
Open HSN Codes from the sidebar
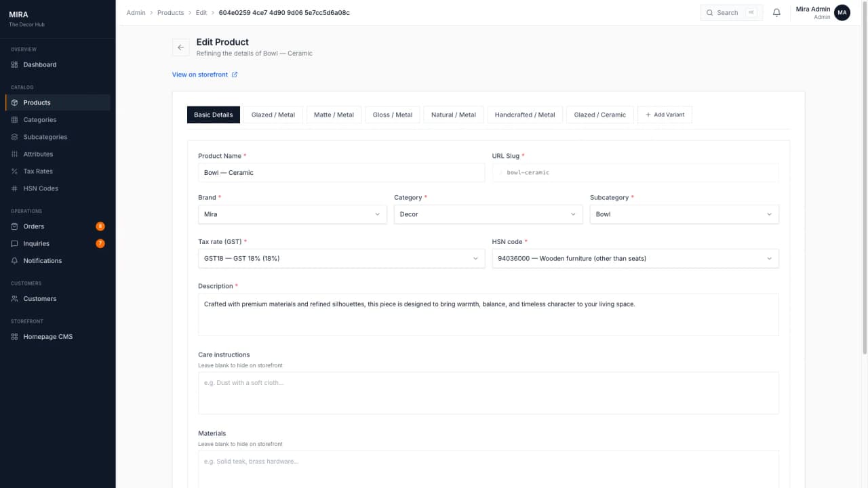tap(58, 188)
